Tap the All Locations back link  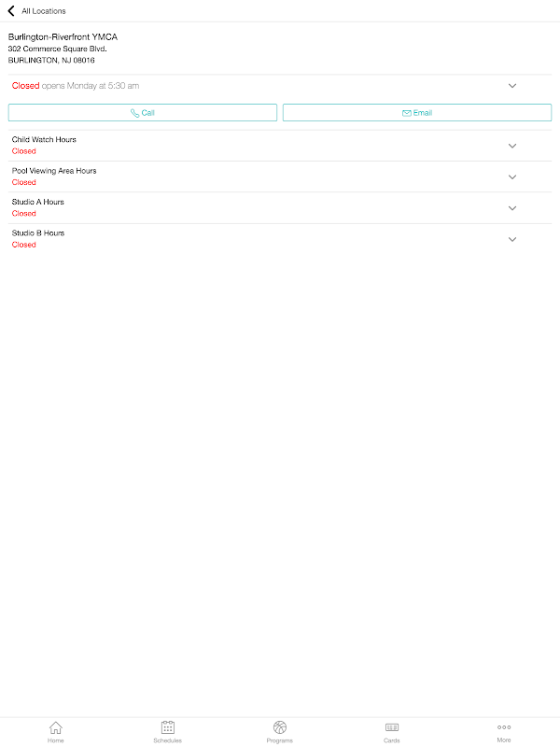point(44,11)
